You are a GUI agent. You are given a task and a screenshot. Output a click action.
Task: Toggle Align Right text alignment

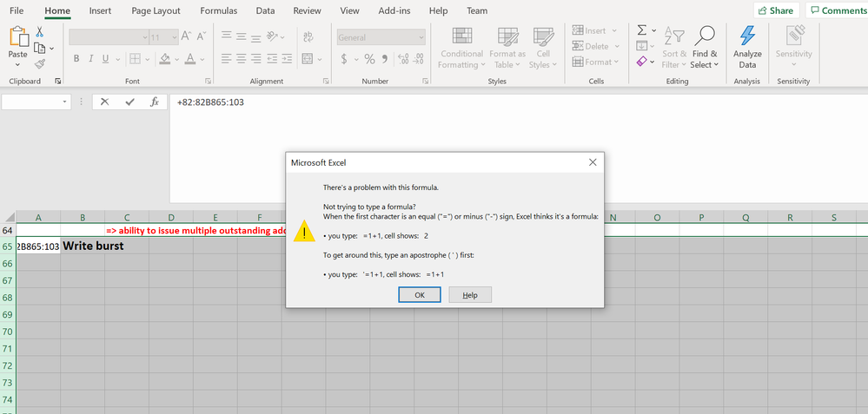pyautogui.click(x=256, y=58)
